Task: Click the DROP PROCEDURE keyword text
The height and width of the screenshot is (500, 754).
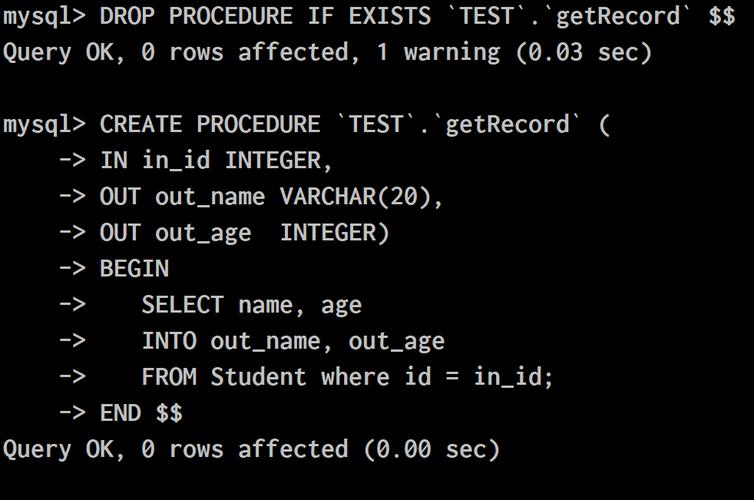Action: coord(196,16)
